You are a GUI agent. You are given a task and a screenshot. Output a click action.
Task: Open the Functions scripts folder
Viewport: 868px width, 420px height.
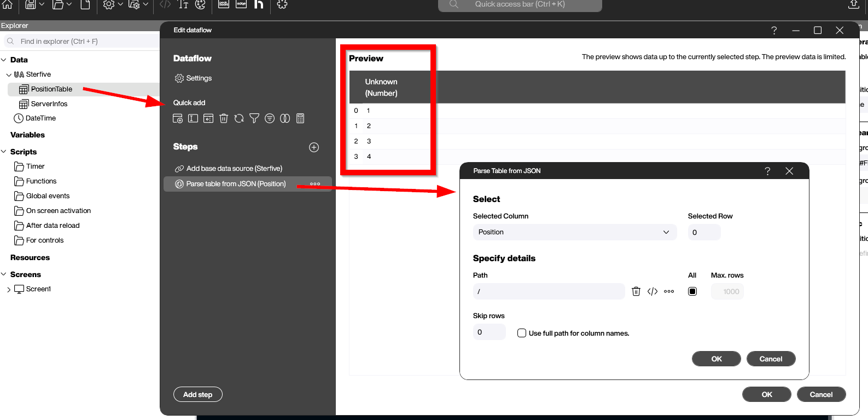coord(41,181)
